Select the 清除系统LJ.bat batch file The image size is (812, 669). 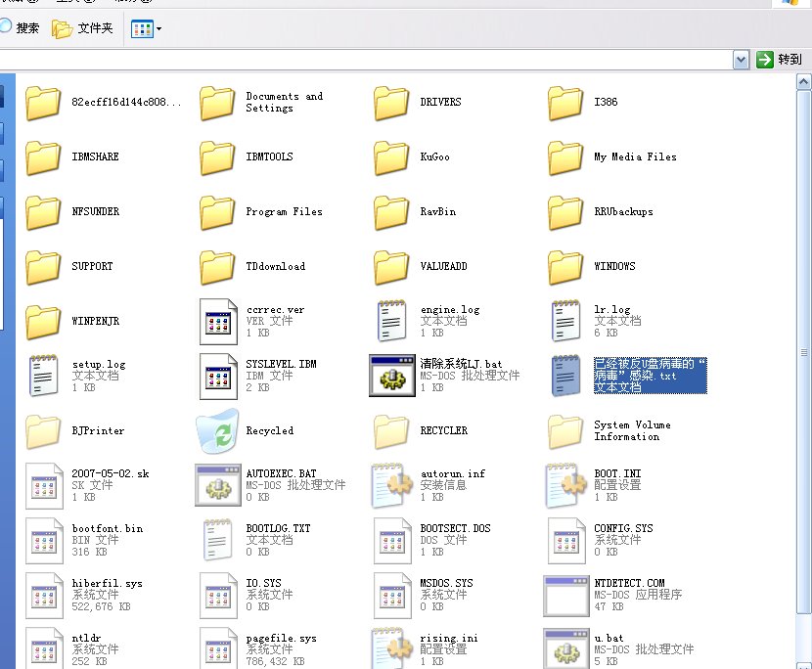pos(392,376)
